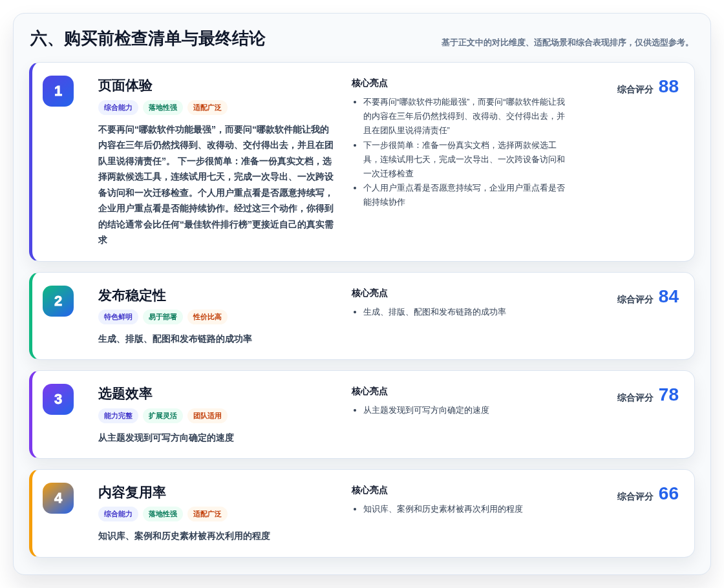
Task: Click 综合评分 label in 页面体验 card
Action: (635, 90)
